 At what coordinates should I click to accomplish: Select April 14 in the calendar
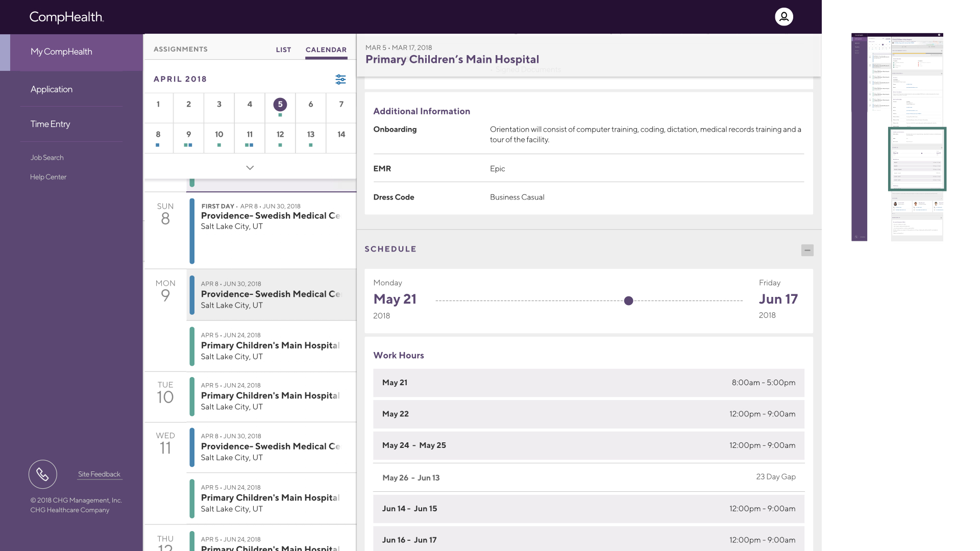(x=341, y=137)
